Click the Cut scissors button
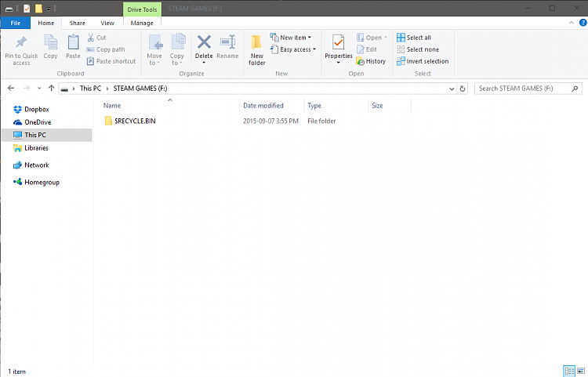This screenshot has width=588, height=377. coord(96,38)
